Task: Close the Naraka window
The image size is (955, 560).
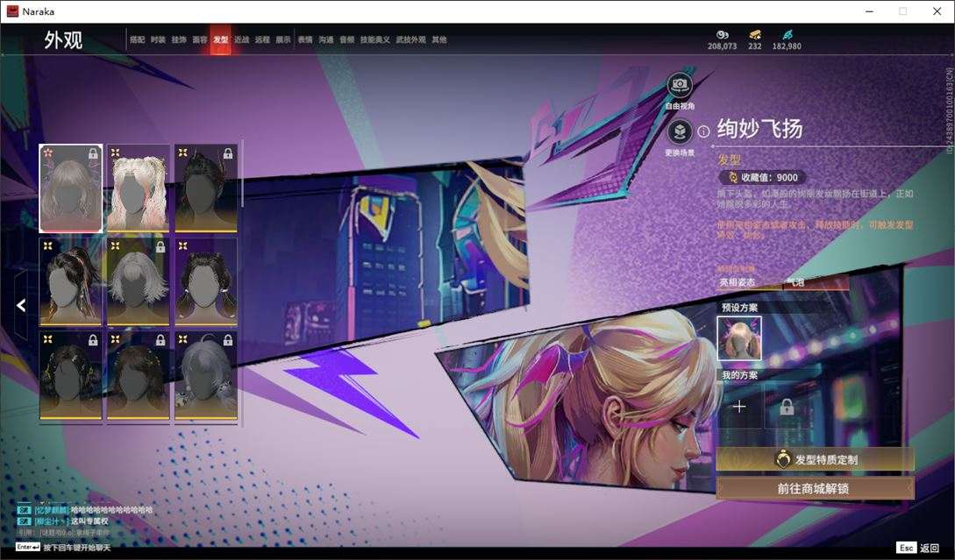Action: 937,11
